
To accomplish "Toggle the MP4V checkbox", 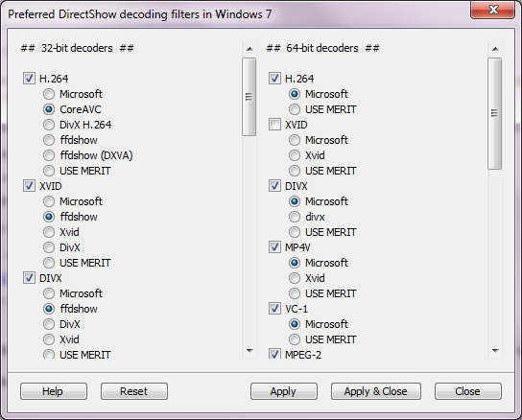I will (274, 247).
